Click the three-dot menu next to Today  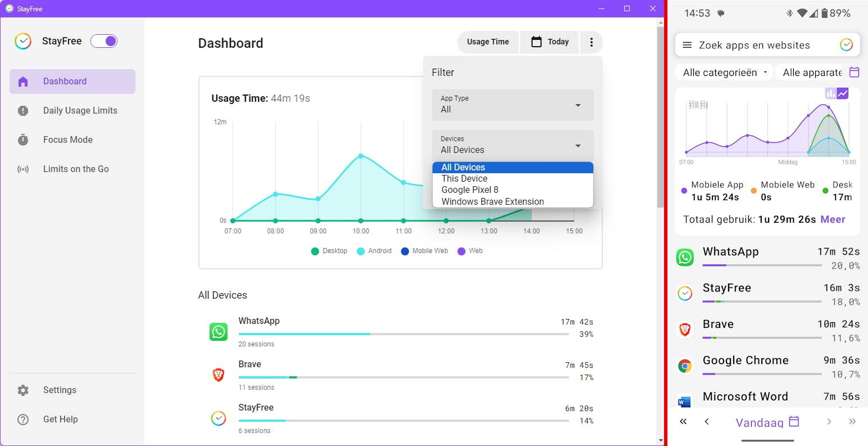tap(591, 42)
